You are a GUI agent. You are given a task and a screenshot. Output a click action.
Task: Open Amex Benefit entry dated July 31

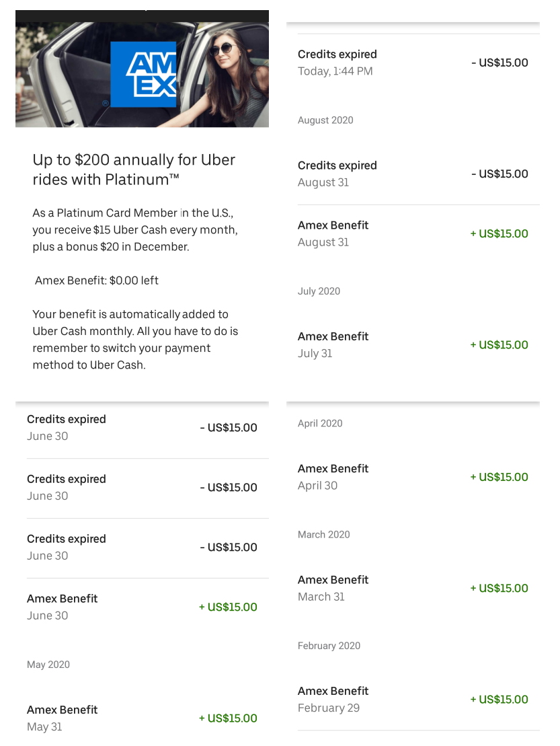point(413,344)
